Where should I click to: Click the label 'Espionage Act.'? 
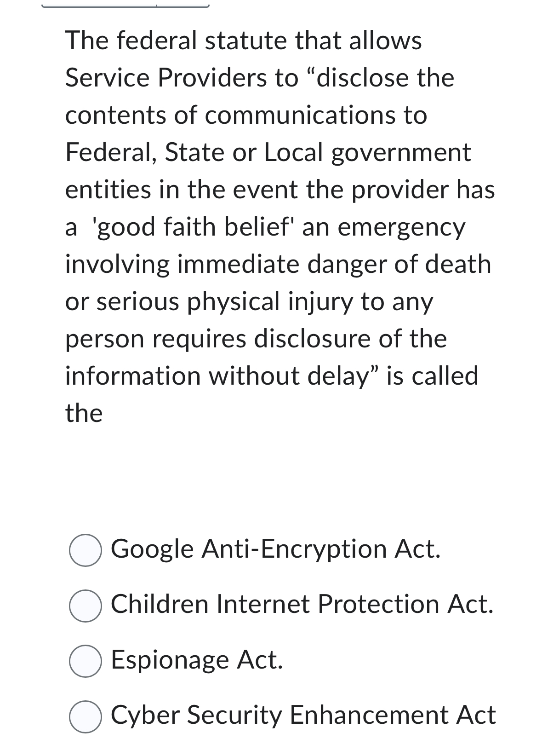pos(198,661)
